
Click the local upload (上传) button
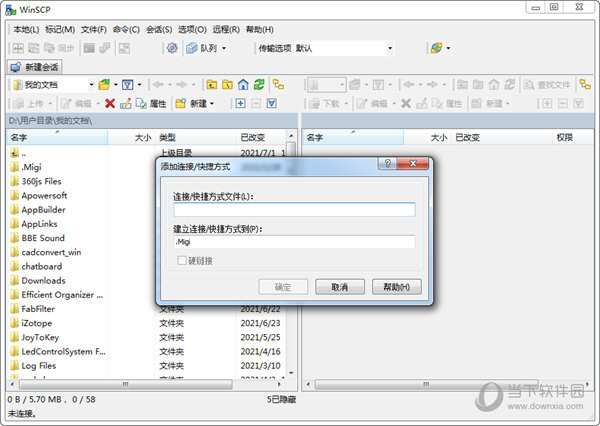click(x=29, y=103)
